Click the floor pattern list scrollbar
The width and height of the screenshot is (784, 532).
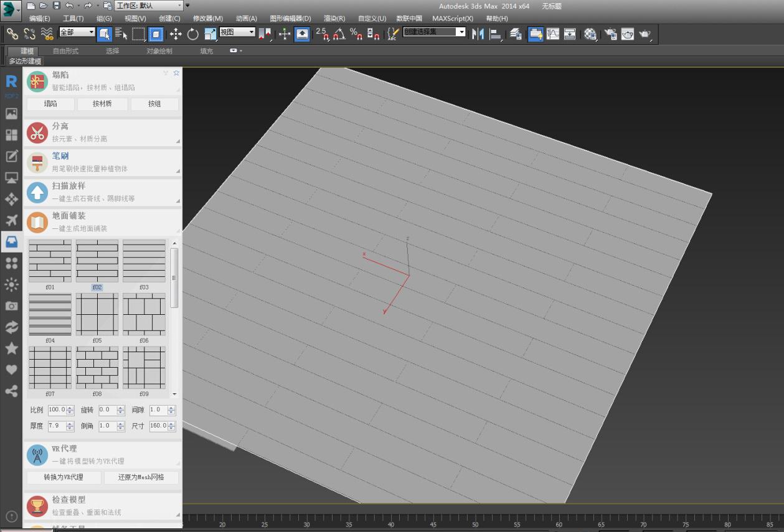174,278
